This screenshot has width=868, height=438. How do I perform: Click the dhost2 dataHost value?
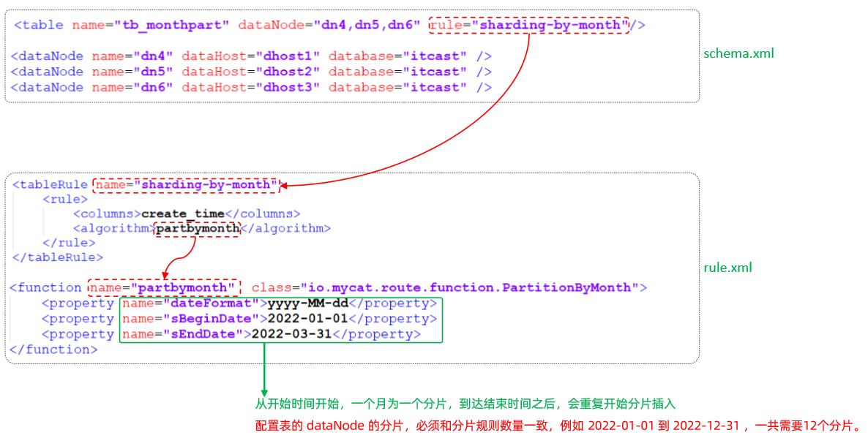click(x=288, y=72)
